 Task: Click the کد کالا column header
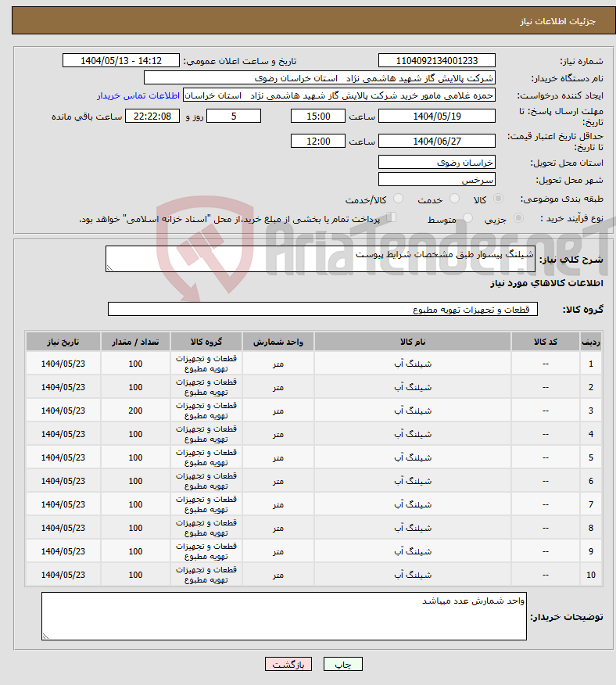[545, 342]
